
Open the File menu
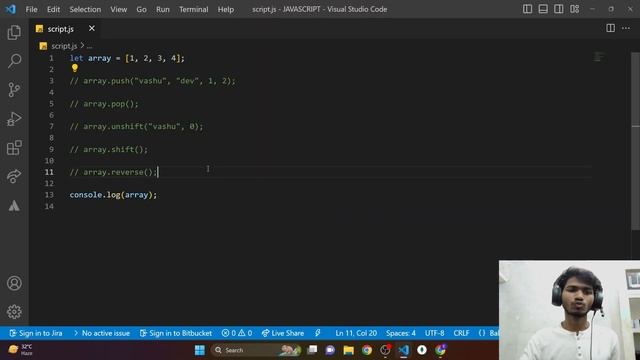tap(31, 9)
